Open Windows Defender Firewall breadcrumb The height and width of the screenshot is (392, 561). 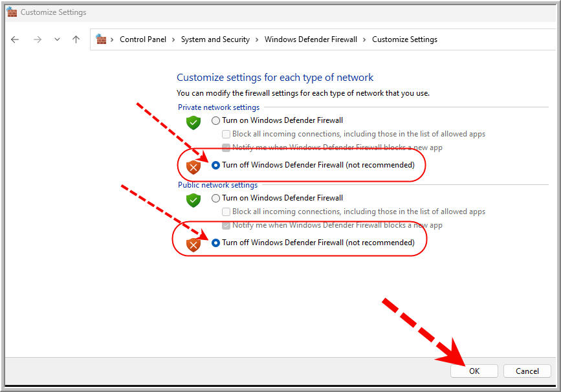pyautogui.click(x=311, y=39)
